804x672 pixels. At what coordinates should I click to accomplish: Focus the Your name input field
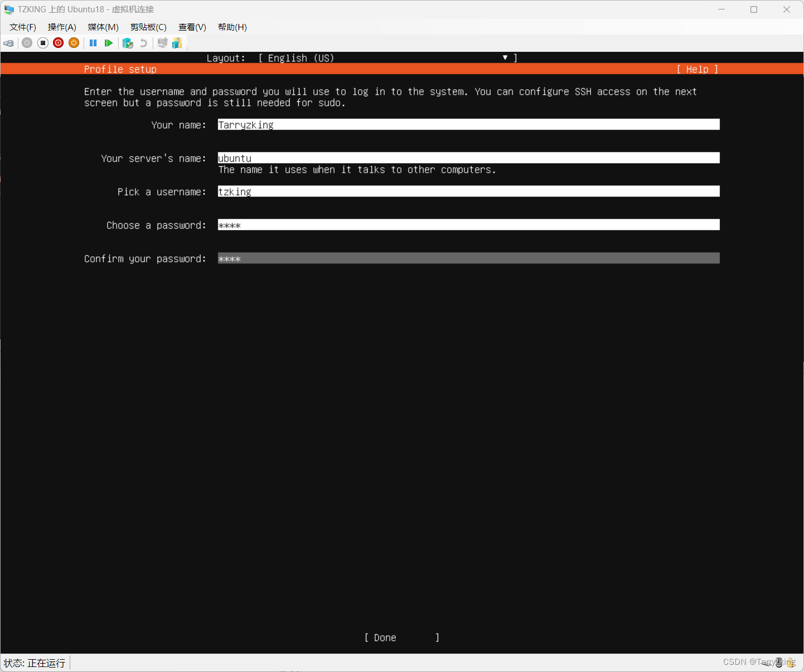click(x=468, y=124)
